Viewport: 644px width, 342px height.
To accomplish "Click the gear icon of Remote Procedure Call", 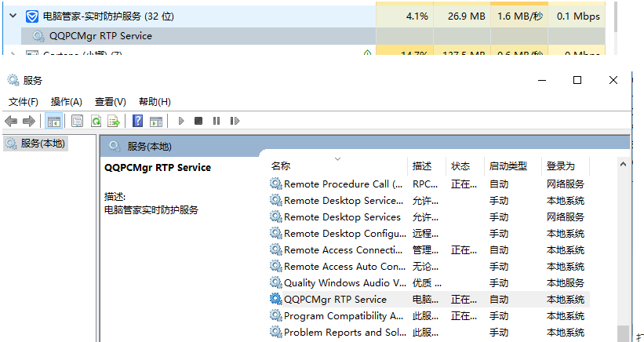I will point(275,184).
